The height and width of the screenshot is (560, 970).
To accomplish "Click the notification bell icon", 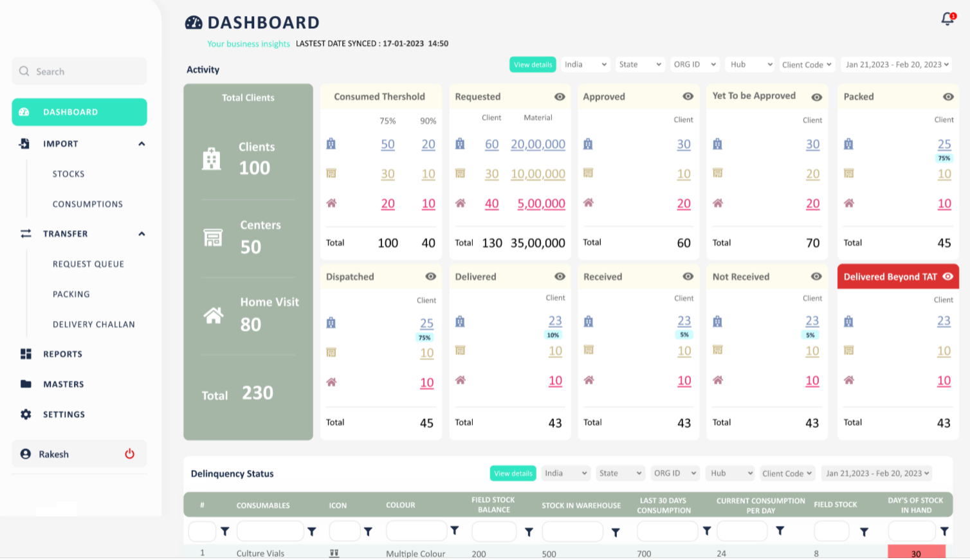I will (x=947, y=19).
